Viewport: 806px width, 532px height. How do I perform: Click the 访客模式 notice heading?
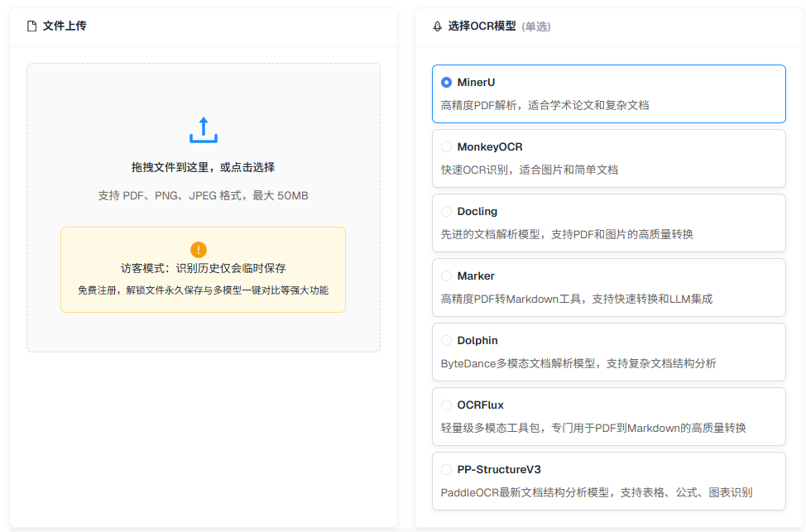pyautogui.click(x=203, y=268)
